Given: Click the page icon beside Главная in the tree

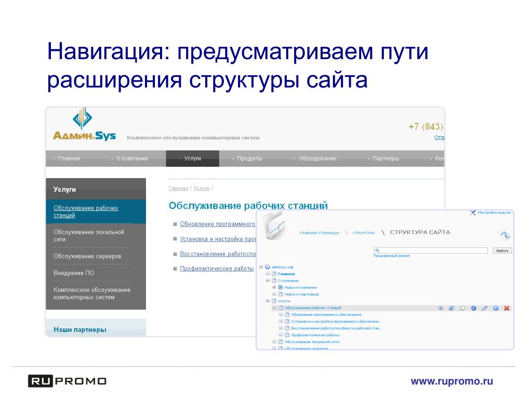Looking at the screenshot, I should 274,274.
